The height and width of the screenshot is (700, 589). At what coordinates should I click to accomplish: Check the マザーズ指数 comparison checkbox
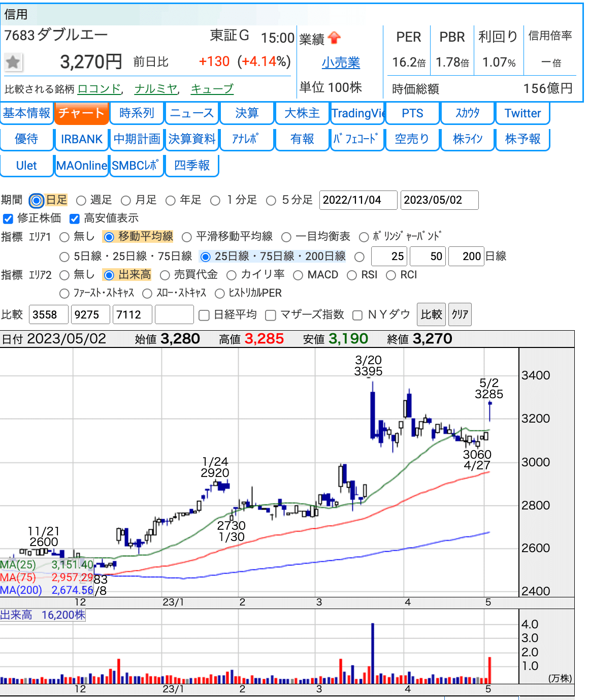[271, 315]
